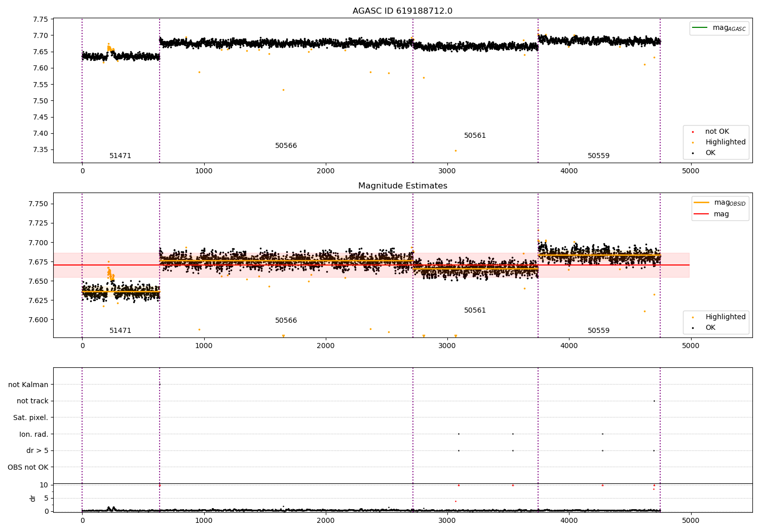Select the 'dr > 5' axis label
760x532 pixels.
pyautogui.click(x=37, y=451)
